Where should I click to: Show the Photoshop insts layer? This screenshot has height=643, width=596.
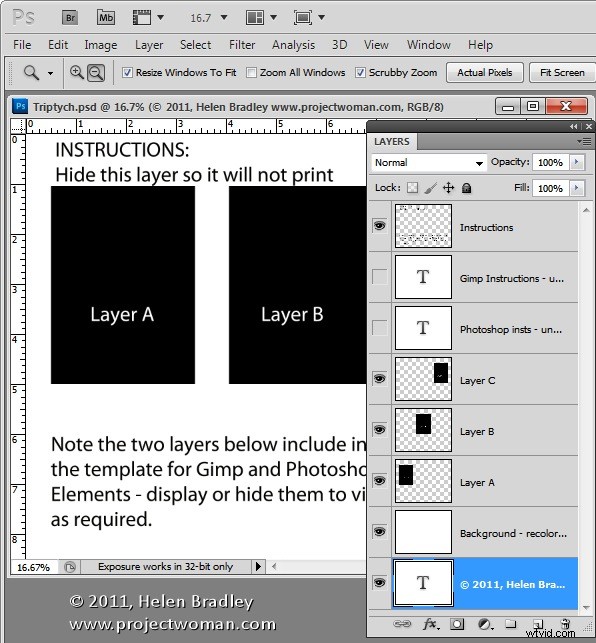click(x=379, y=328)
